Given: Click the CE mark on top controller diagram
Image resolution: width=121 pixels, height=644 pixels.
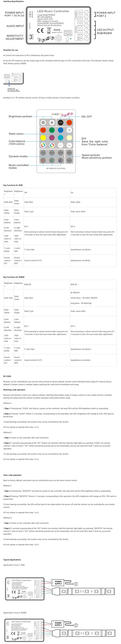Looking at the screenshot, I should pyautogui.click(x=40, y=31).
